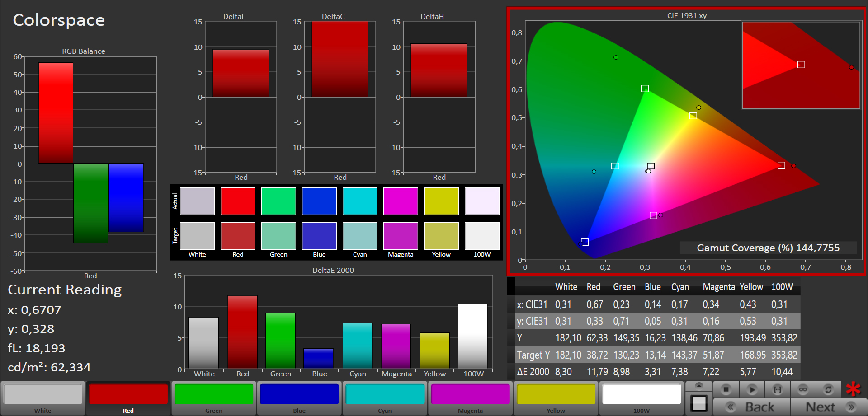Click the Target Magenta swatch
This screenshot has height=416, width=868.
point(401,236)
